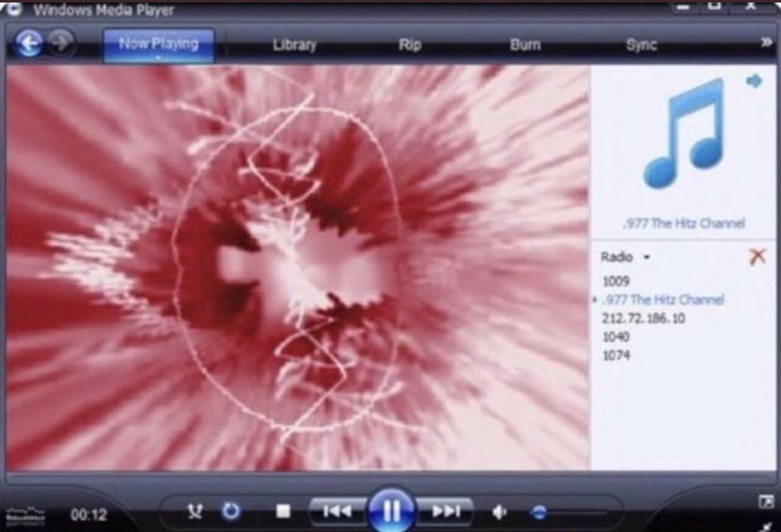Skip to the previous track

pyautogui.click(x=338, y=511)
